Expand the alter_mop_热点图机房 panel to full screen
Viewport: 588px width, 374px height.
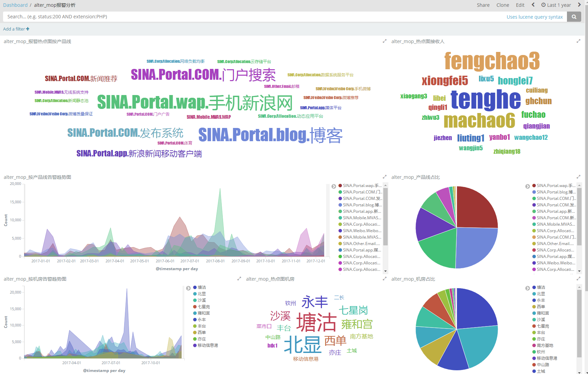click(385, 279)
